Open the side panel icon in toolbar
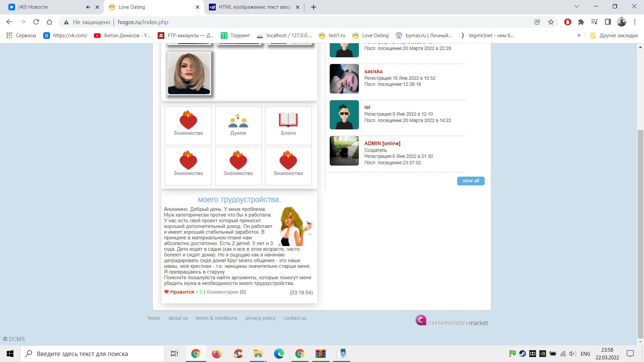The image size is (644, 362). pos(608,22)
